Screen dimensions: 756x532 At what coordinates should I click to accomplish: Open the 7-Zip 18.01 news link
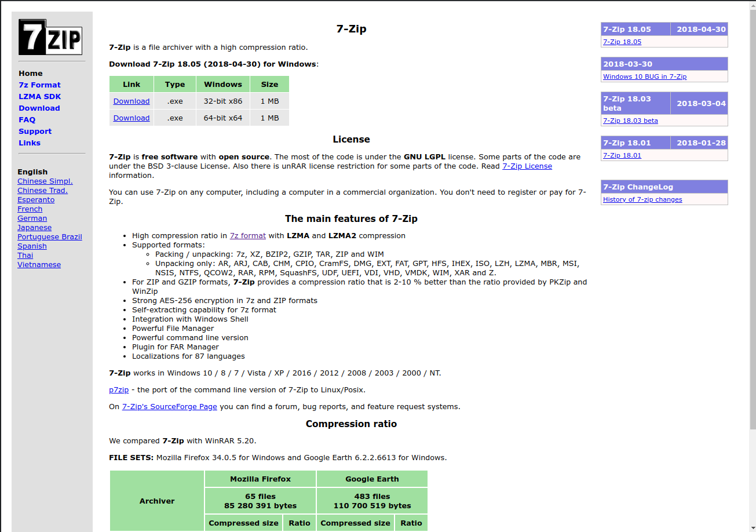[622, 155]
